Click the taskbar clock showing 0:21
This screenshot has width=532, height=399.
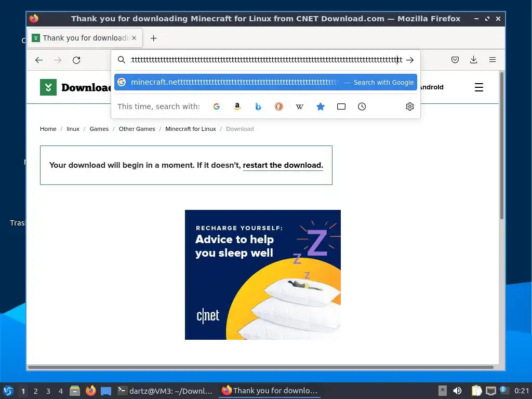pyautogui.click(x=522, y=391)
